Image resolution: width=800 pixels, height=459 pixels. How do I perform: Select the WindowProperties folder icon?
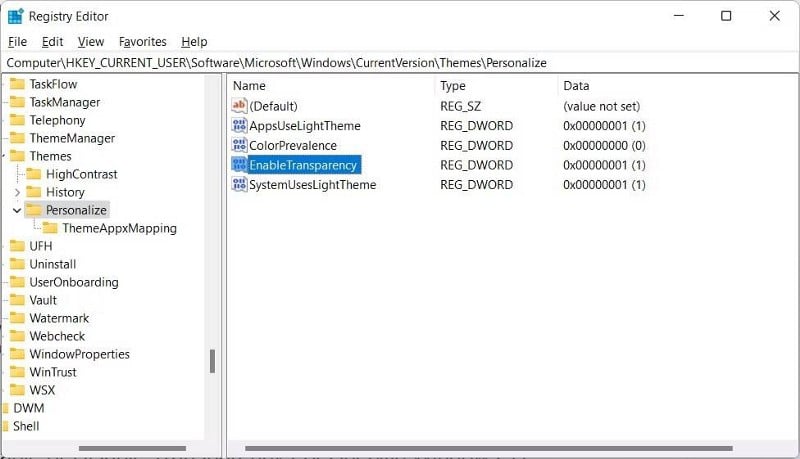point(17,353)
